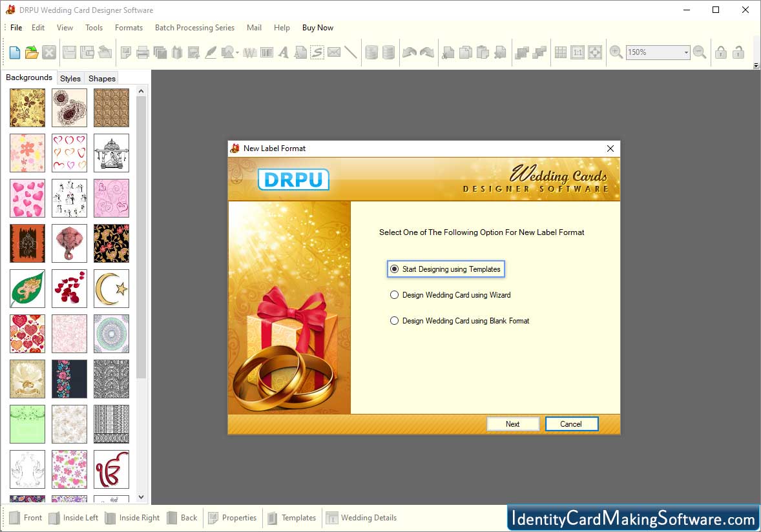Select the red rose petals background

click(x=69, y=289)
